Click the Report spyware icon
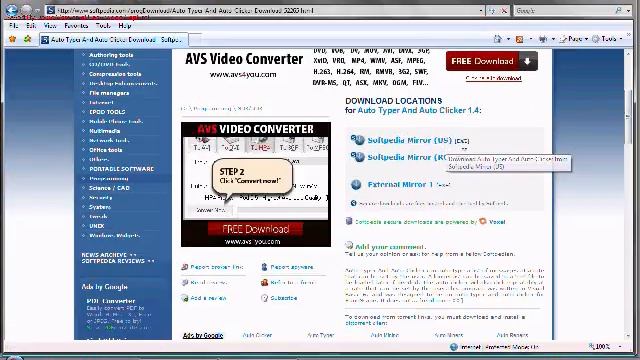The height and width of the screenshot is (360, 640). tap(264, 267)
